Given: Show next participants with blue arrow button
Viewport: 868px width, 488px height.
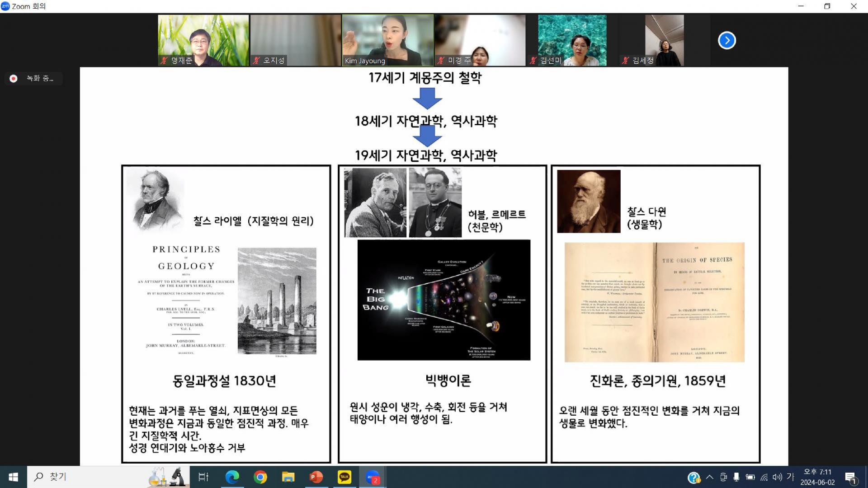Looking at the screenshot, I should (726, 41).
